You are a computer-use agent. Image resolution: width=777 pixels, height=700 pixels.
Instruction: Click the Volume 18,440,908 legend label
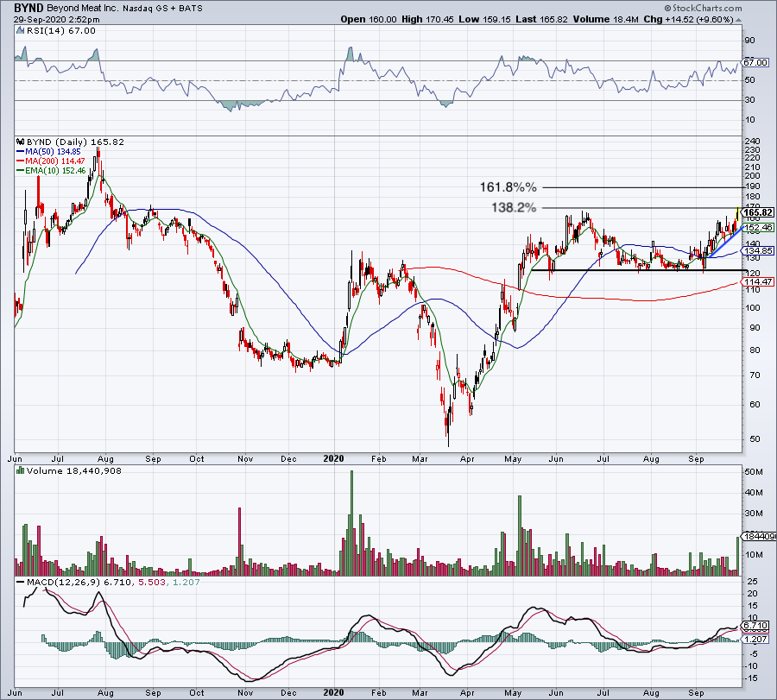74,470
